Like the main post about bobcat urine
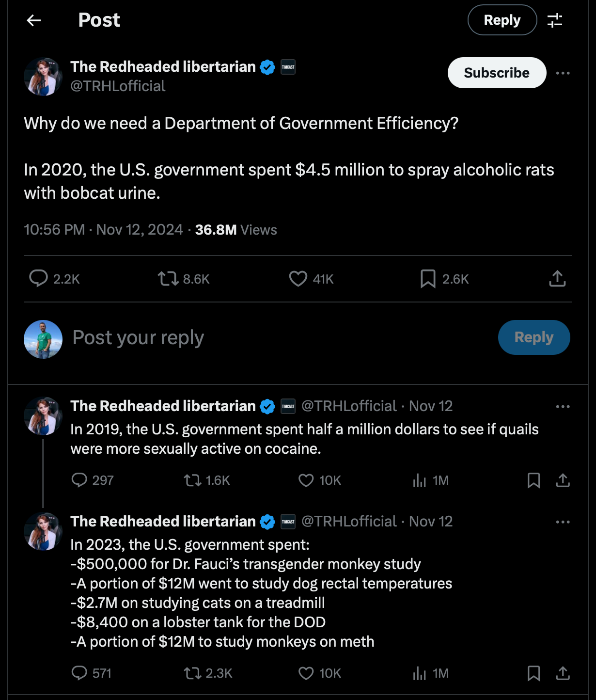Screen dimensions: 596x700 click(x=298, y=279)
